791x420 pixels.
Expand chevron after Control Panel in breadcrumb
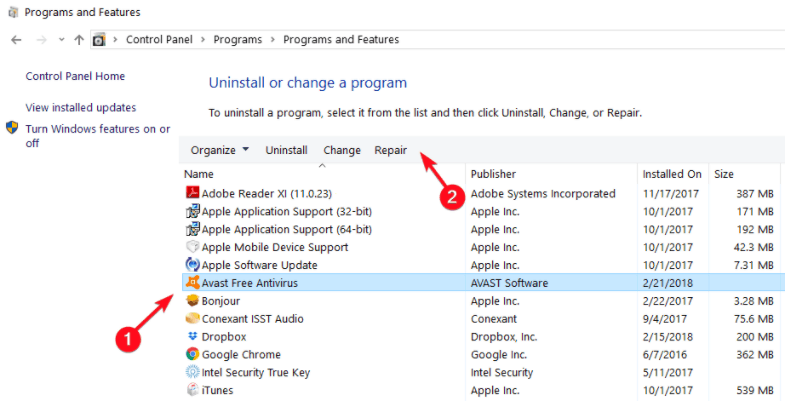[x=203, y=39]
